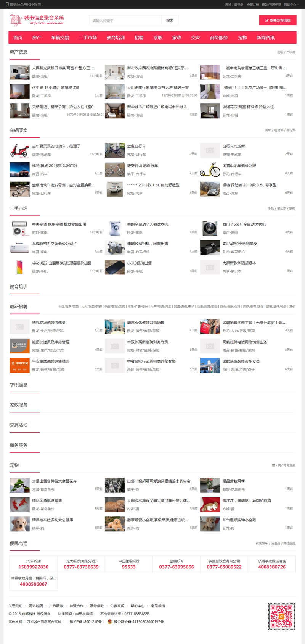Screen dimensions: 305x644
Task: Select 宠物 in the red navigation bar
Action: (x=242, y=37)
